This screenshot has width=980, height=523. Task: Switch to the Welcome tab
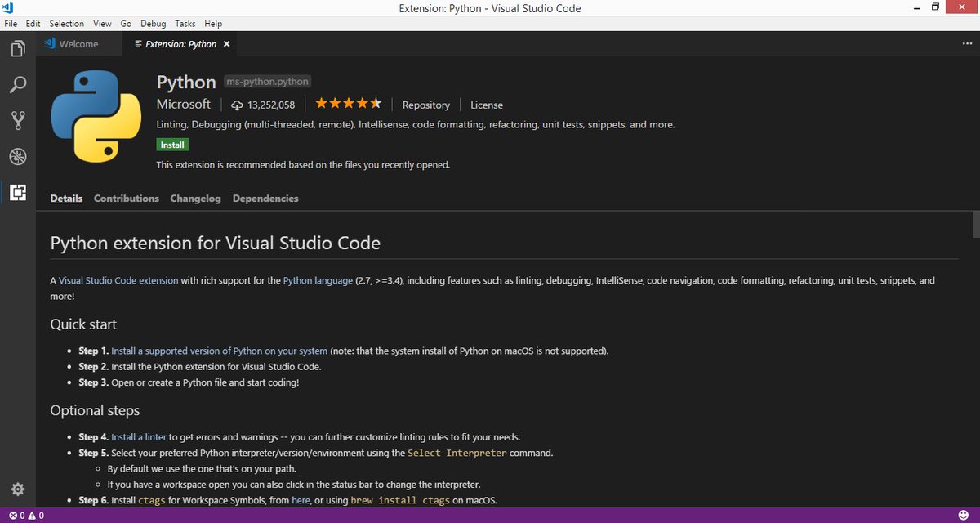79,44
